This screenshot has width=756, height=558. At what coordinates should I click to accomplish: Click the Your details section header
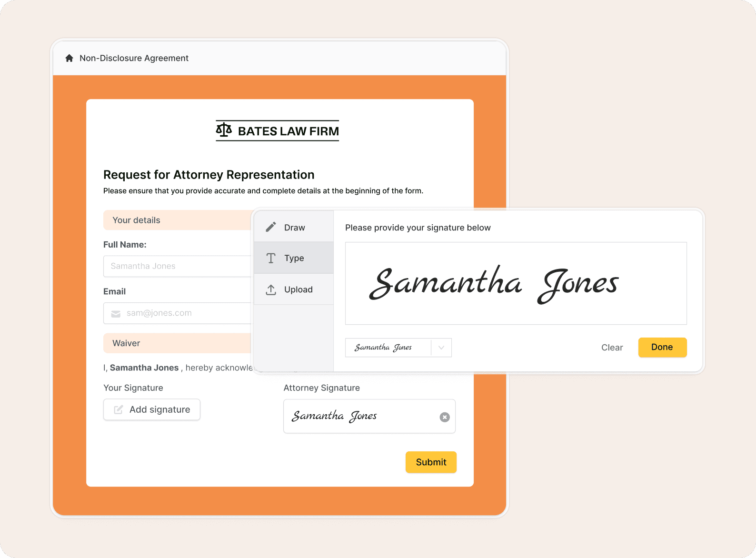178,220
